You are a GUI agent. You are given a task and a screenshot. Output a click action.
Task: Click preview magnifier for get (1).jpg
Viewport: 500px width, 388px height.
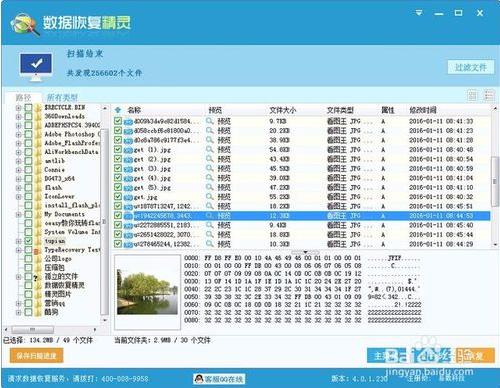tap(210, 149)
